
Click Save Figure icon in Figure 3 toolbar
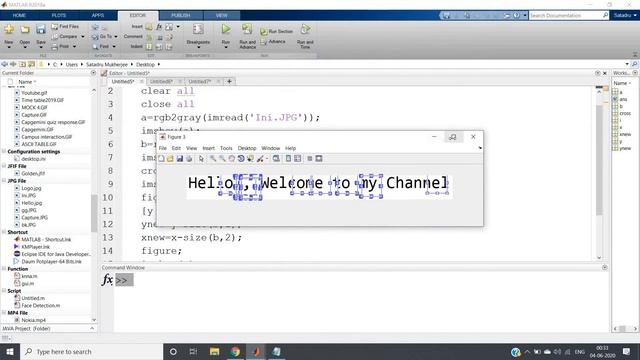point(180,158)
